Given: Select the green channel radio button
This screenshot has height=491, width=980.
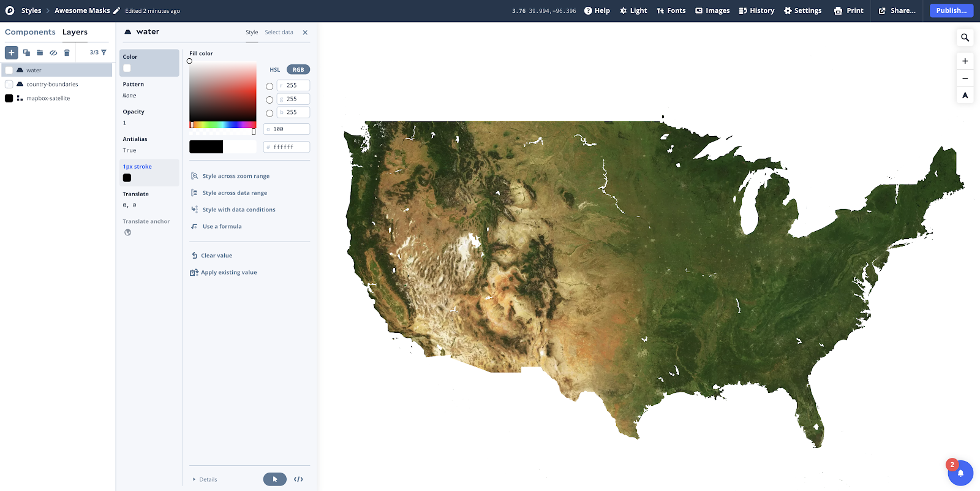Looking at the screenshot, I should tap(269, 100).
